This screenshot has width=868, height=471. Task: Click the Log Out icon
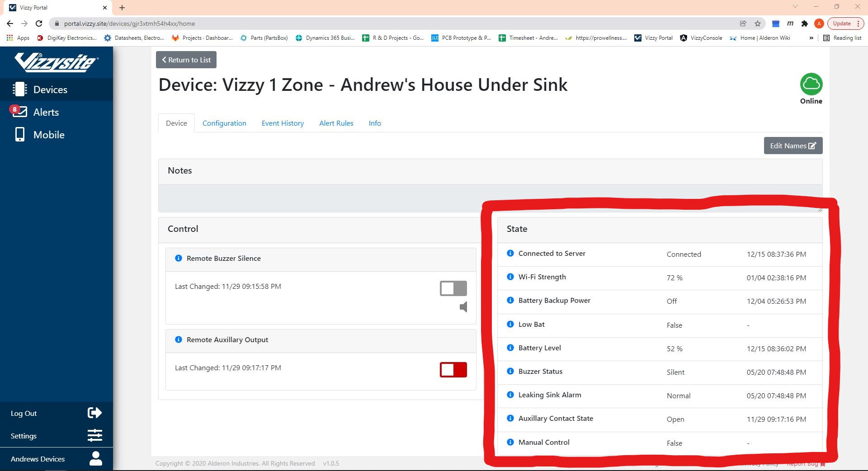[x=94, y=413]
